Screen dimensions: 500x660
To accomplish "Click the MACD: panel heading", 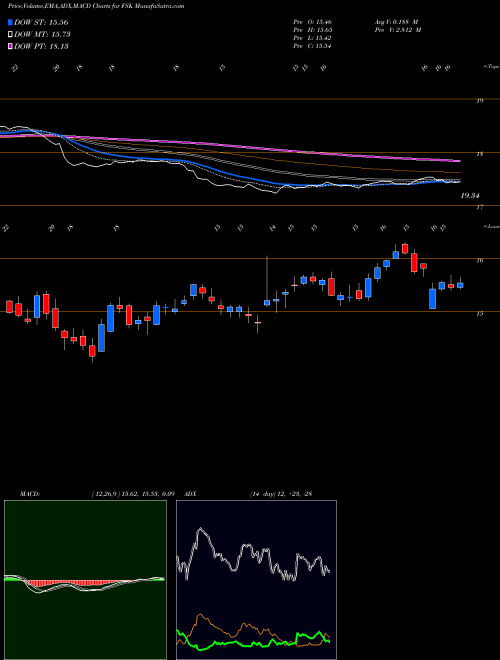I will point(30,494).
